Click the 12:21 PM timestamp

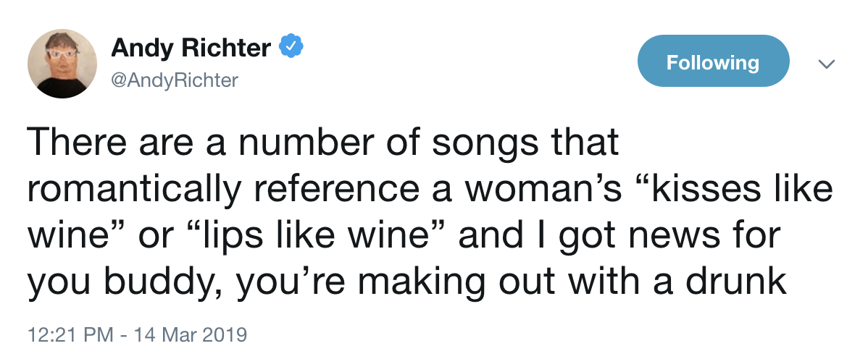pos(69,335)
